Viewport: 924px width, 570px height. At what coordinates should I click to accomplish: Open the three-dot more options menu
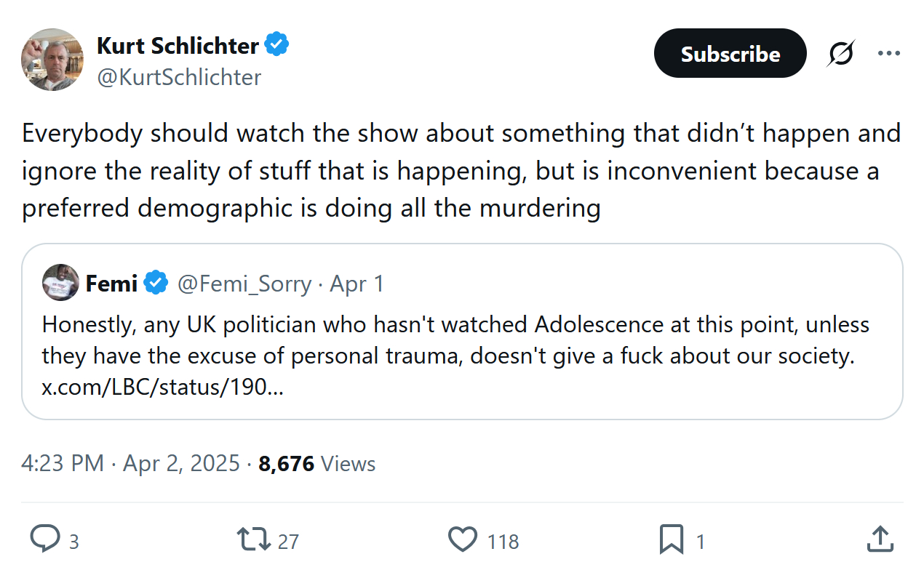click(x=889, y=54)
